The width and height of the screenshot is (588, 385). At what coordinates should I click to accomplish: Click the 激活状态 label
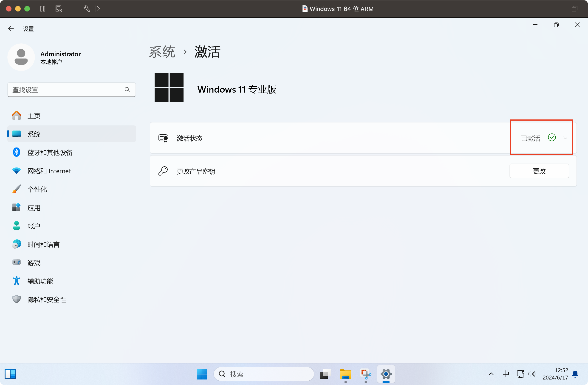[x=189, y=138]
